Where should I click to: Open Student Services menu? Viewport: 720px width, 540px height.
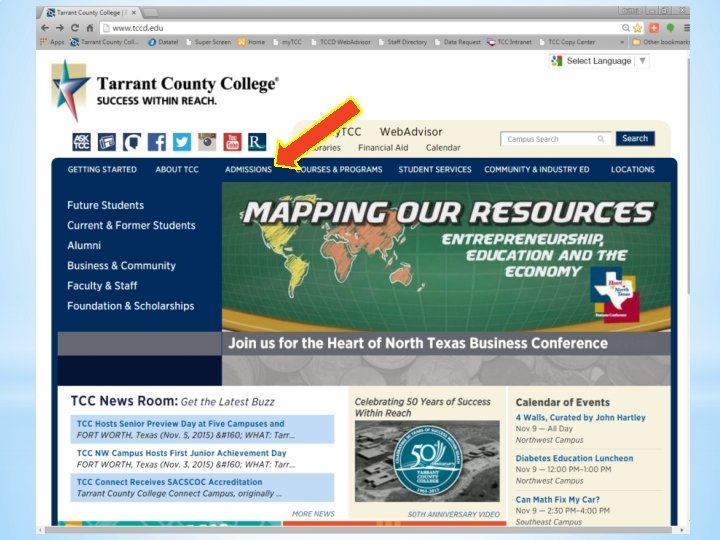coord(435,169)
